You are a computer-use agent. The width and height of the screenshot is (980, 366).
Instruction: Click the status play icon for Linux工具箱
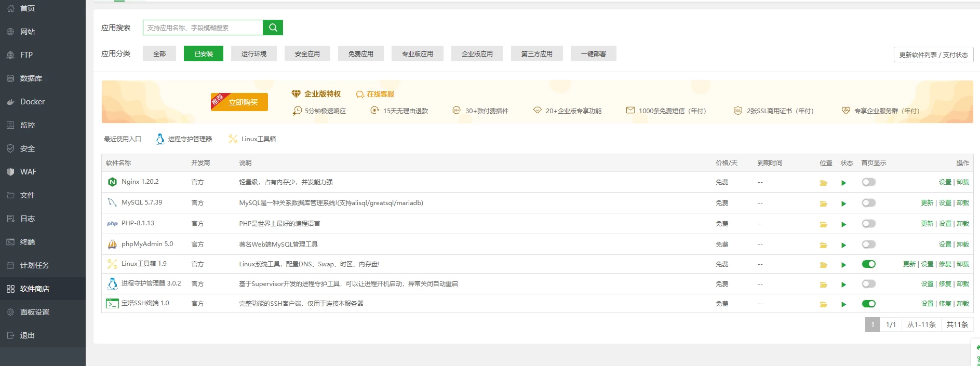(843, 265)
